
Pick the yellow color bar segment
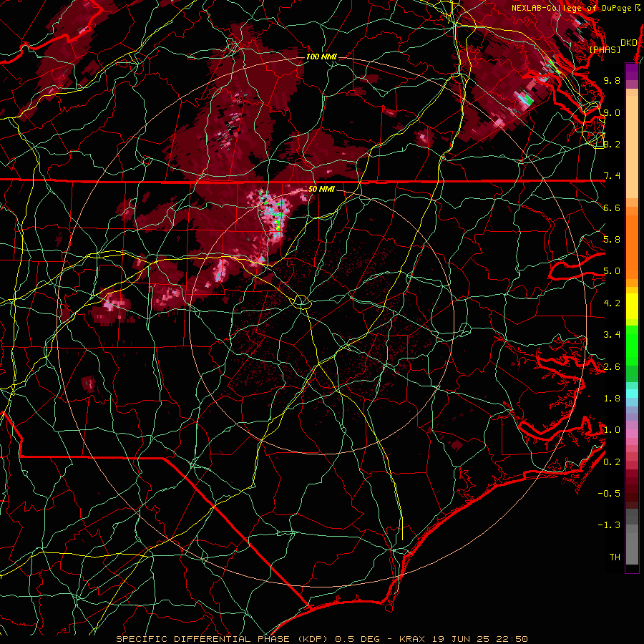tap(632, 306)
